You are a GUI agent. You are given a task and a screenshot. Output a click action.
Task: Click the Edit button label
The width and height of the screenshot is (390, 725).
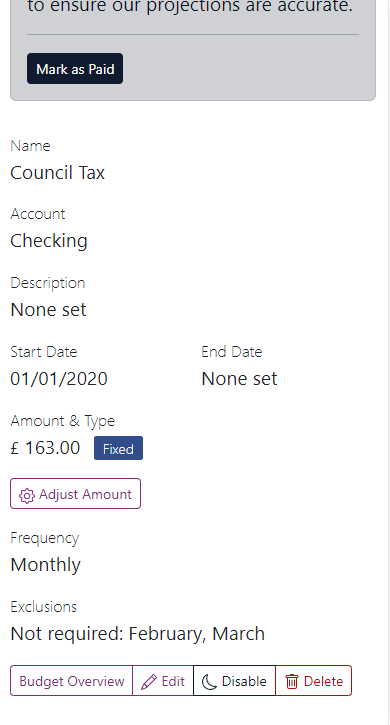click(x=173, y=681)
